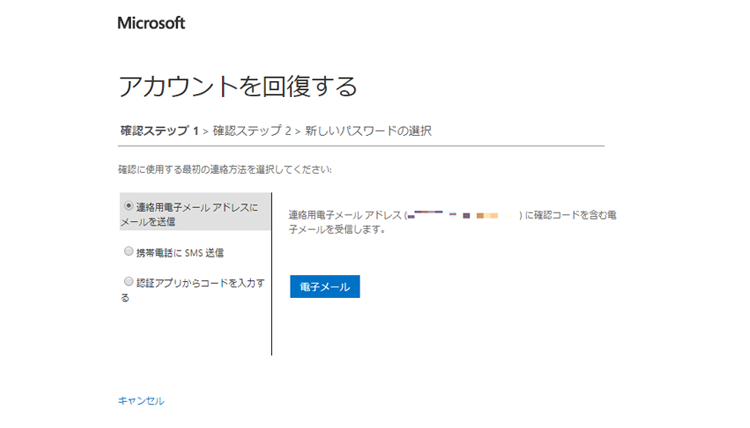Click the 確認ステップ 1 breadcrumb step
Viewport: 750px width, 428px height.
(159, 131)
